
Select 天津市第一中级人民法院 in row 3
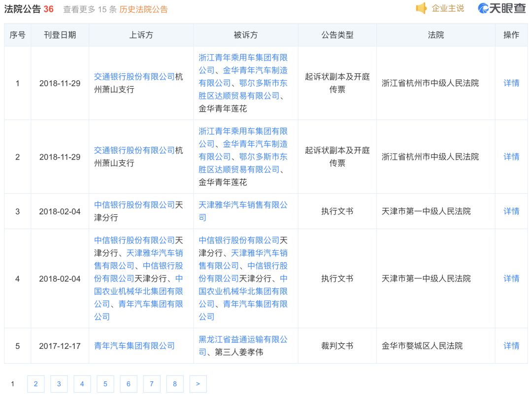pyautogui.click(x=426, y=211)
